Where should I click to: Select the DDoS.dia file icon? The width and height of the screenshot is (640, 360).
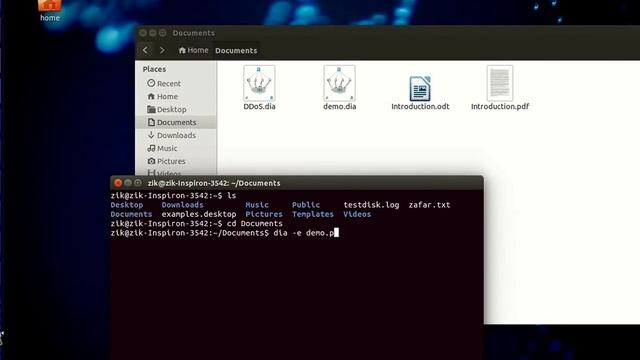pos(259,83)
